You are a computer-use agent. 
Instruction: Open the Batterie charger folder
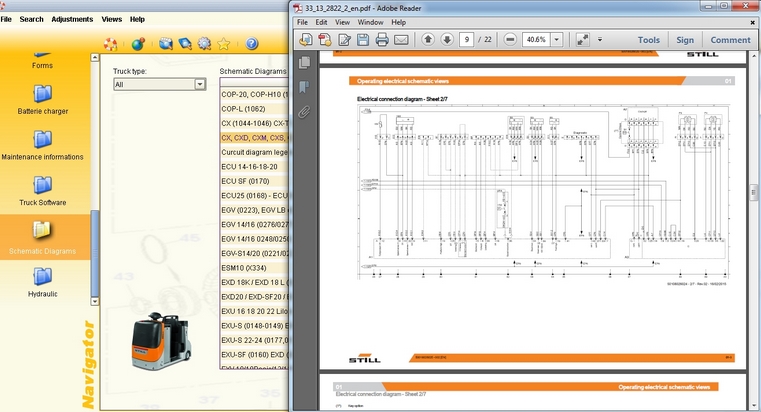coord(43,99)
